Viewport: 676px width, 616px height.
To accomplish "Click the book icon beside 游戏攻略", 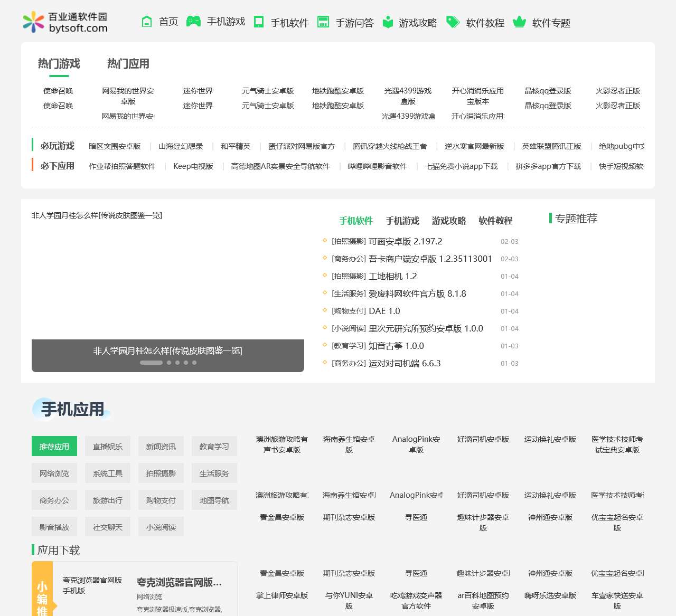I will tap(388, 22).
